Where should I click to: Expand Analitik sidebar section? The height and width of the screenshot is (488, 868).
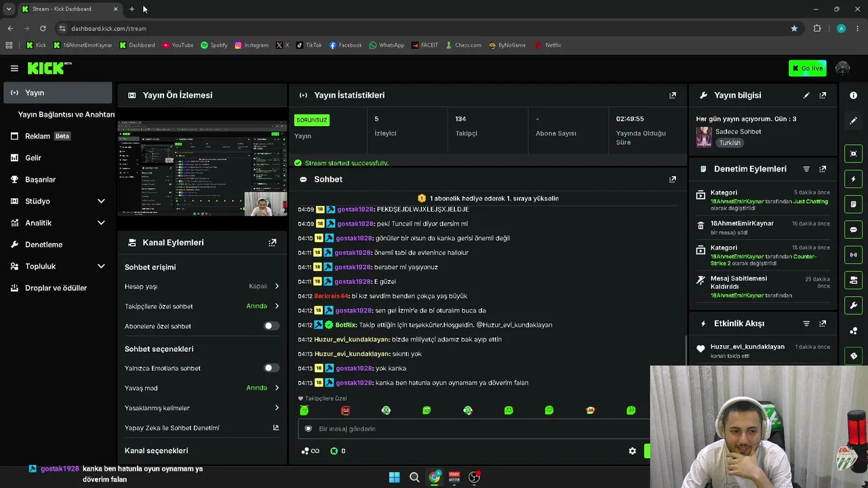point(101,223)
